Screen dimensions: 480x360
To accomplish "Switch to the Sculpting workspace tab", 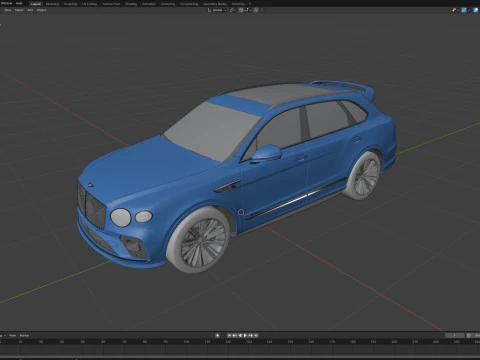I will click(70, 4).
